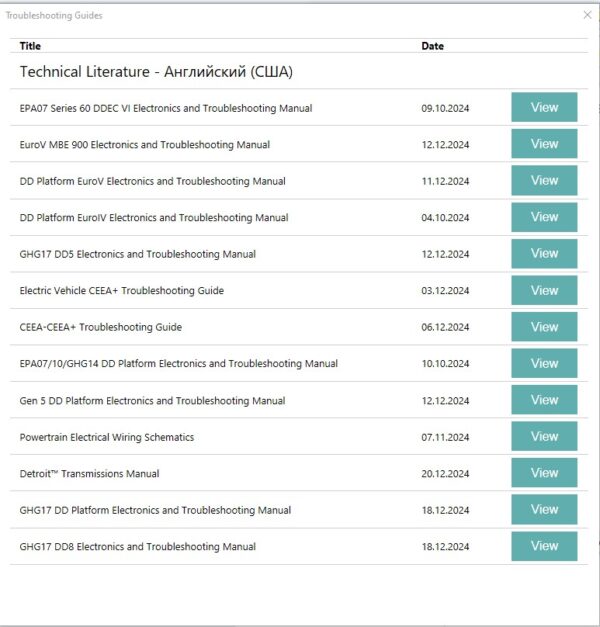Open the EuroV MBE 900 manual View button
The image size is (600, 627).
544,144
